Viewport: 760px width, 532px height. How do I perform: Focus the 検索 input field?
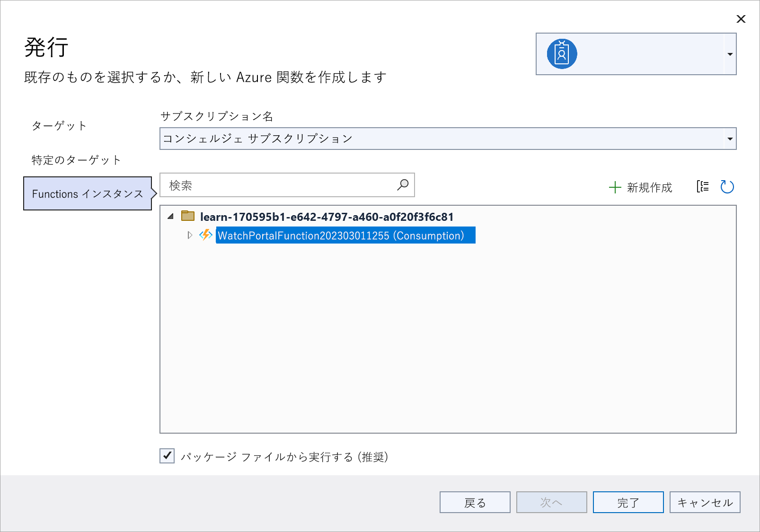pyautogui.click(x=287, y=185)
